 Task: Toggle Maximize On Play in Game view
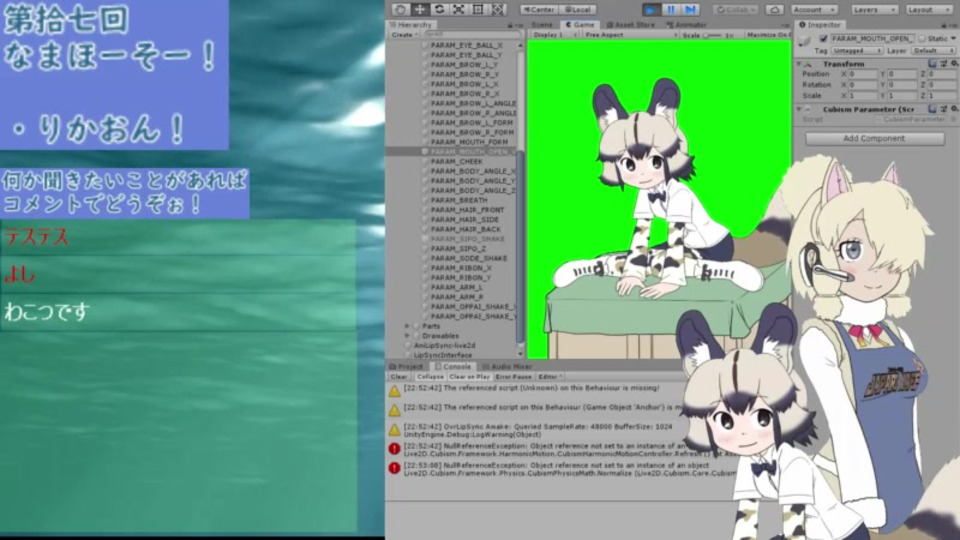tap(768, 36)
